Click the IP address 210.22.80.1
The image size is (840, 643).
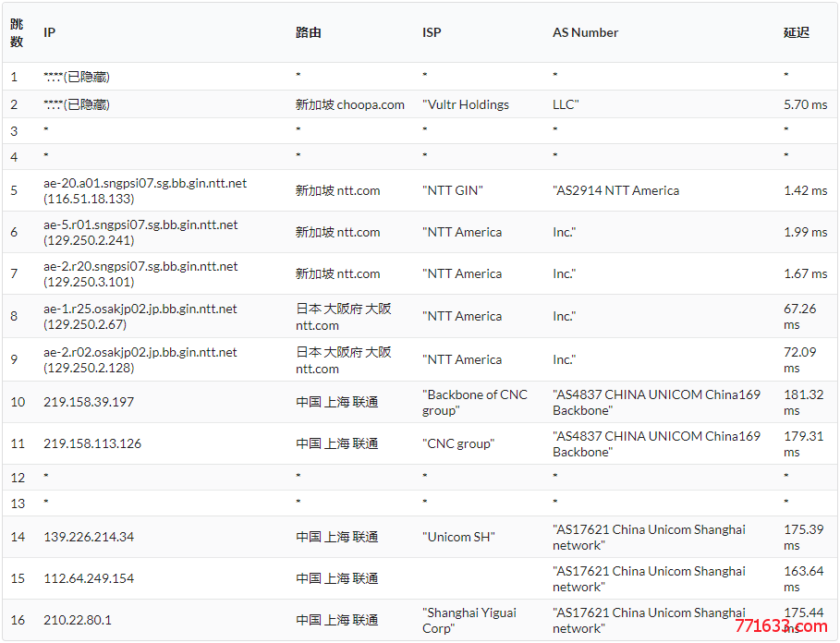78,620
